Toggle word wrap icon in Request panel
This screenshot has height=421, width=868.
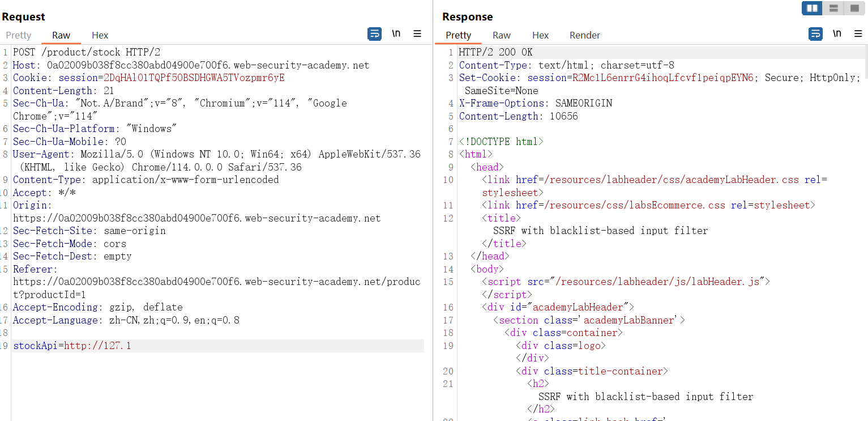click(375, 34)
